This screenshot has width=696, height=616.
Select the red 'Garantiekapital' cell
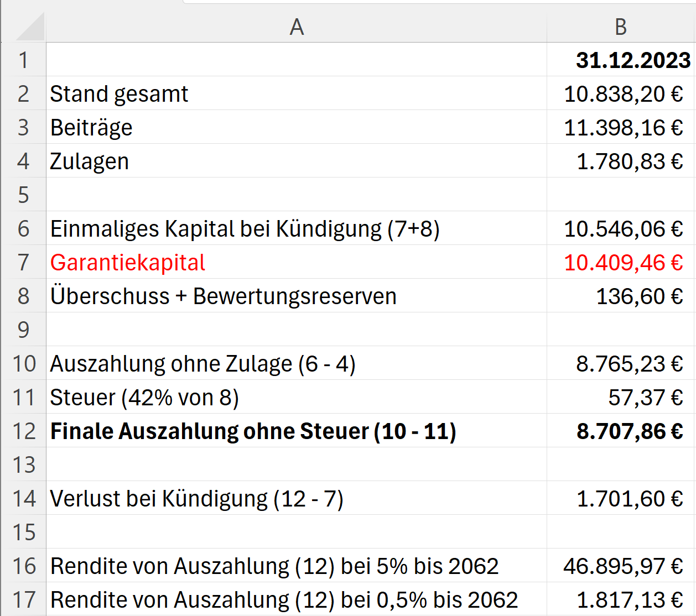[128, 263]
